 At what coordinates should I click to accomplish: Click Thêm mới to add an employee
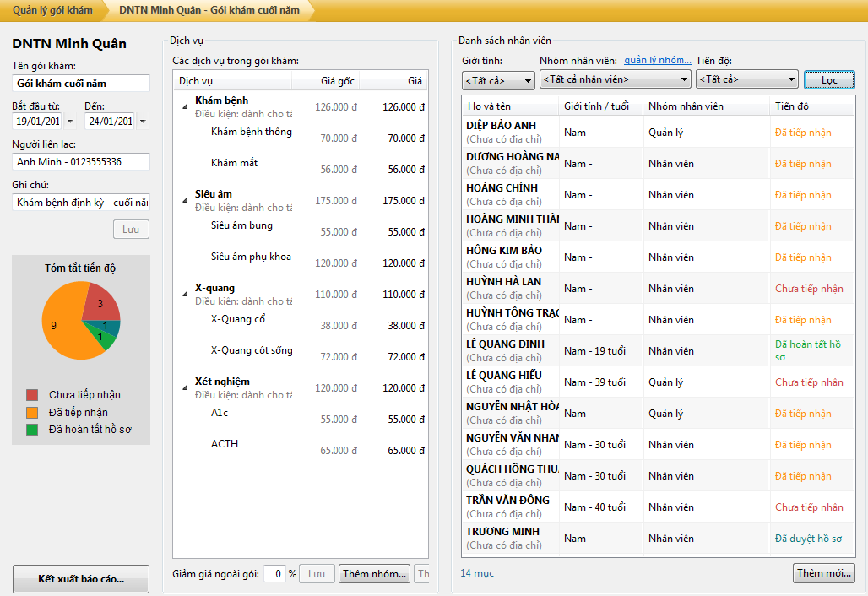823,573
